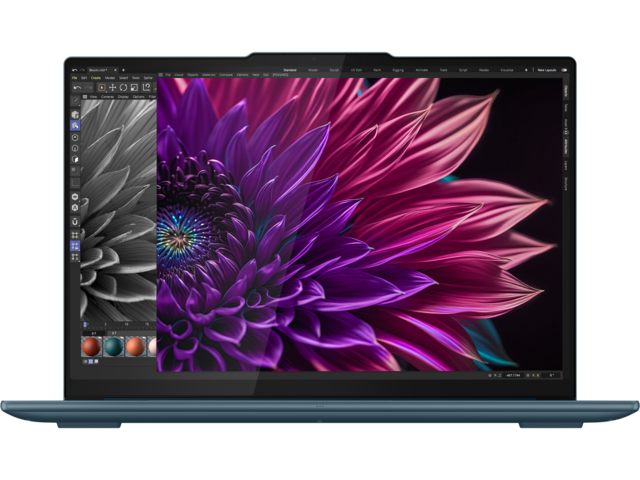Click the cube object mode icon
Image resolution: width=640 pixels, height=480 pixels.
tap(76, 114)
